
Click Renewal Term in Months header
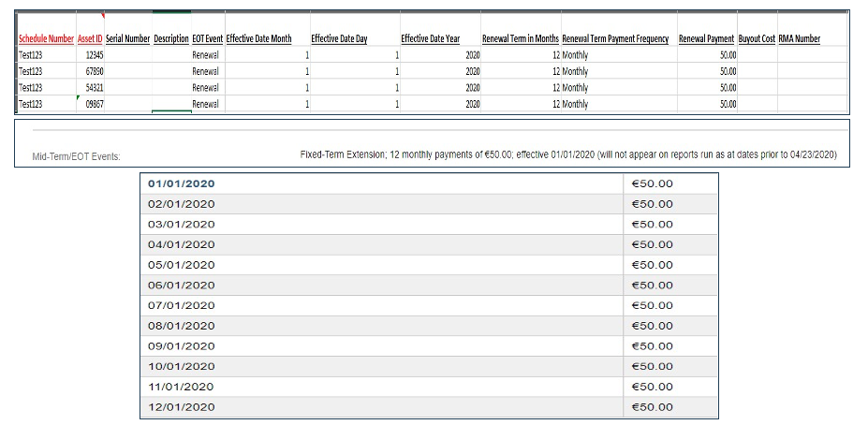click(x=521, y=39)
